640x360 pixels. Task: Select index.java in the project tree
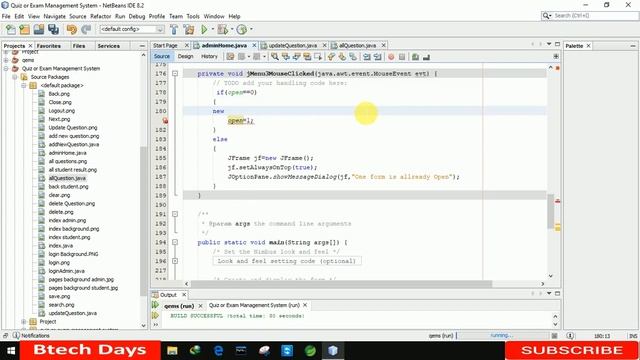click(61, 246)
